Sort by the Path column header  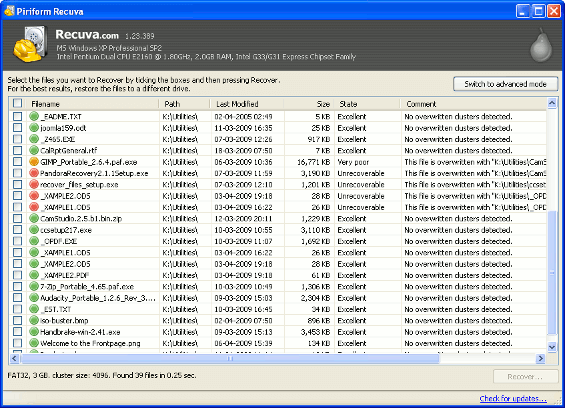coord(184,104)
